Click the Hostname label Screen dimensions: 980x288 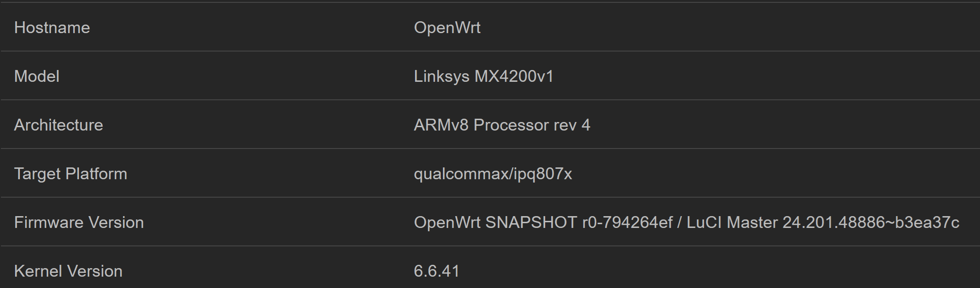[x=52, y=27]
